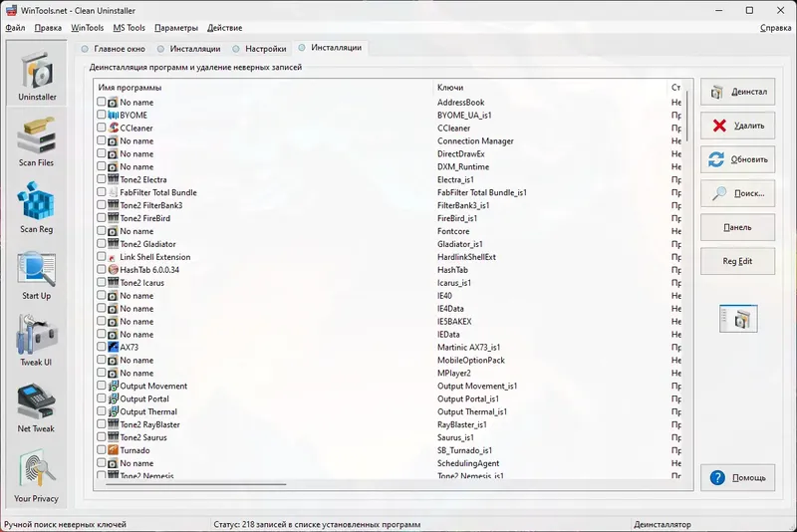The height and width of the screenshot is (532, 797).
Task: Click the Output Movement program icon
Action: click(114, 386)
